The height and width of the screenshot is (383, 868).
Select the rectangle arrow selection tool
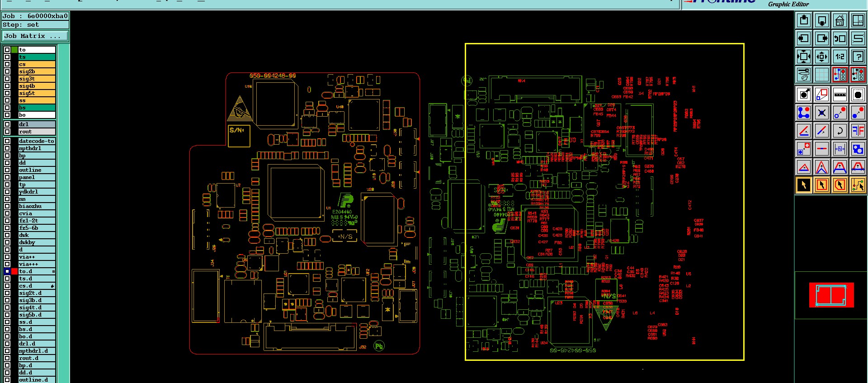click(822, 185)
